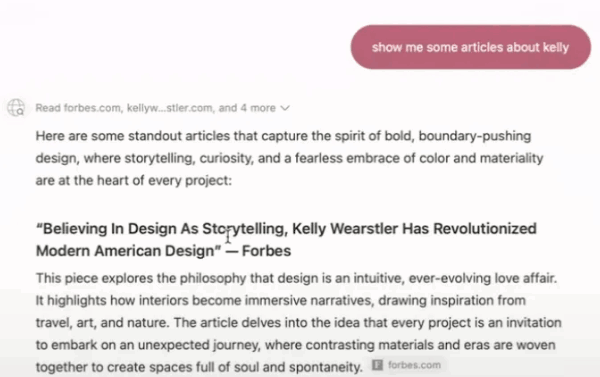The image size is (600, 377).
Task: Select the 'show me some articles about kelly' bubble
Action: 471,47
